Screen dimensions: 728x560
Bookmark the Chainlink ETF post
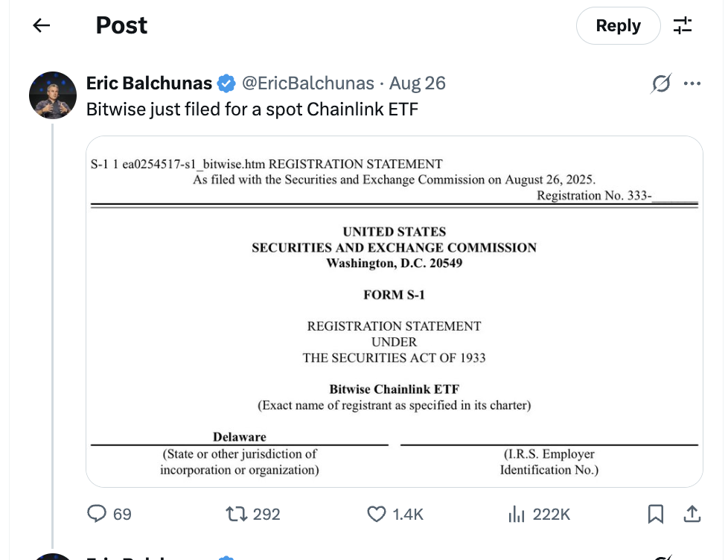point(656,514)
